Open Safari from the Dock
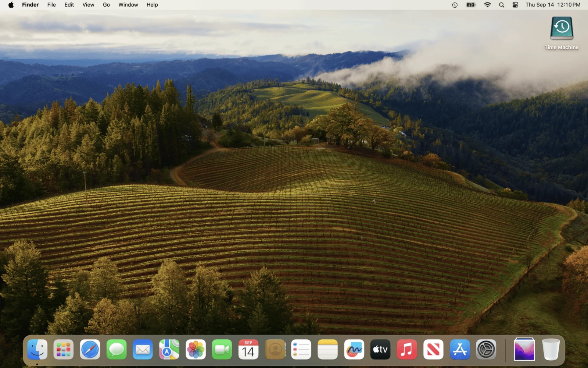This screenshot has width=588, height=368. pyautogui.click(x=90, y=350)
